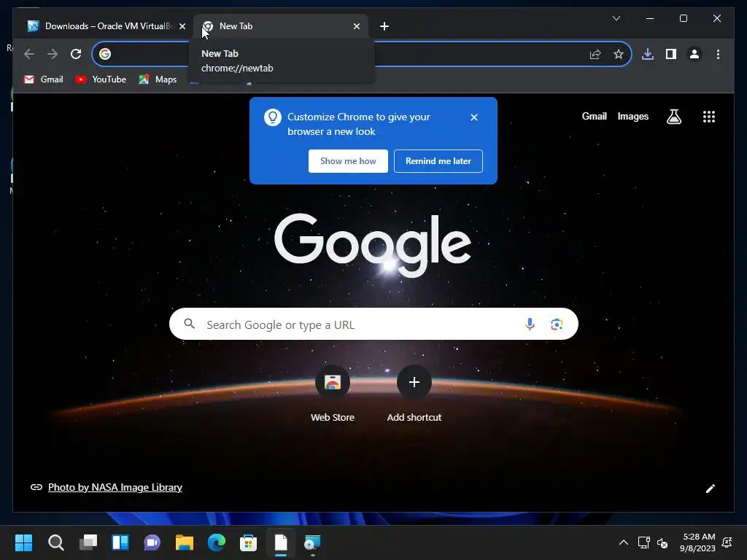Bookmark this tab with the star icon
This screenshot has width=747, height=560.
619,54
